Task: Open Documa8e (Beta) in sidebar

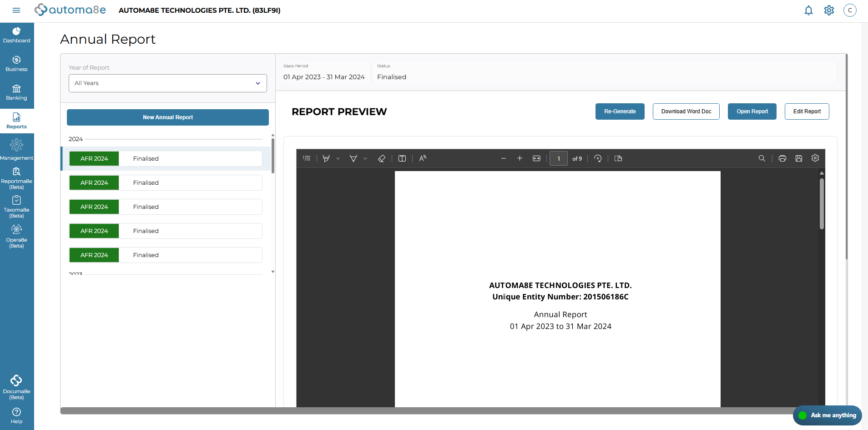Action: click(x=17, y=388)
